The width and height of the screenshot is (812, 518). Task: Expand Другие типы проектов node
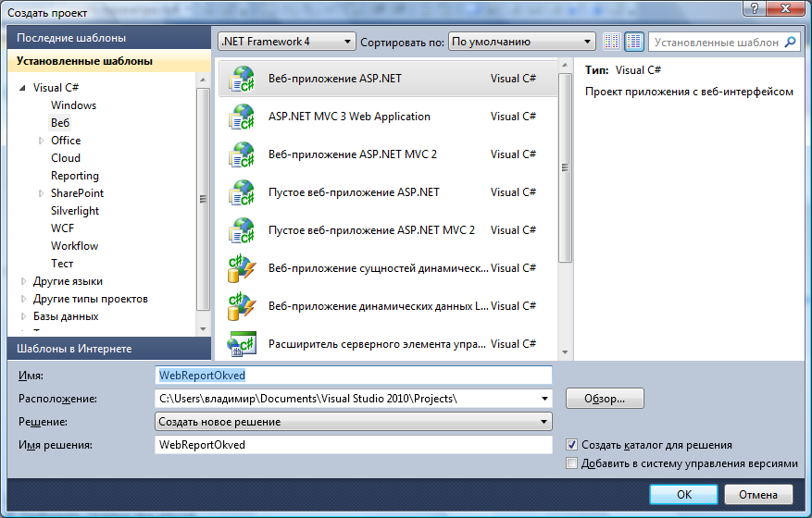(23, 299)
